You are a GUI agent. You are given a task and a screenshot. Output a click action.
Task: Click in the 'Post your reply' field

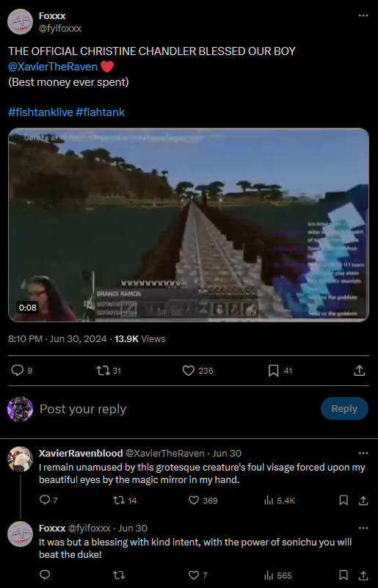(176, 409)
